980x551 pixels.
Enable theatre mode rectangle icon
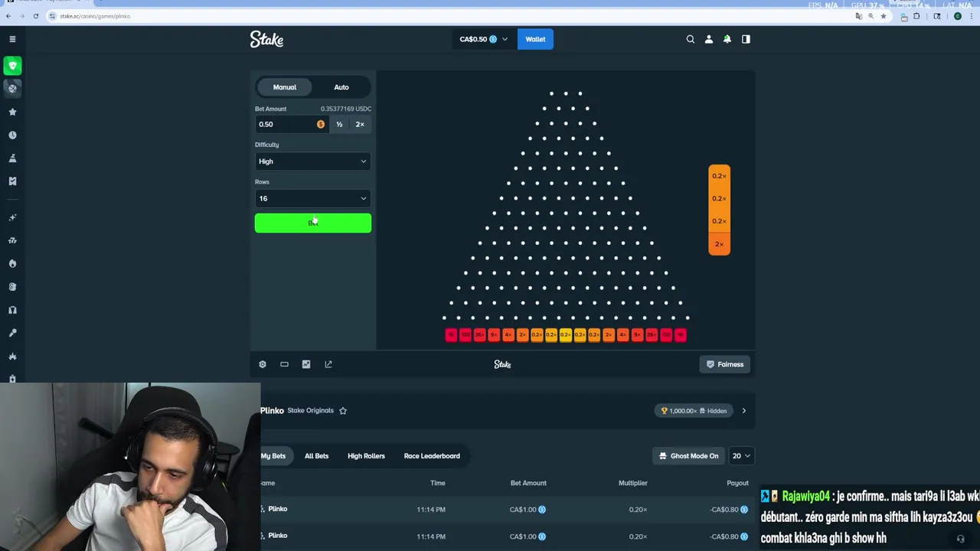click(284, 364)
